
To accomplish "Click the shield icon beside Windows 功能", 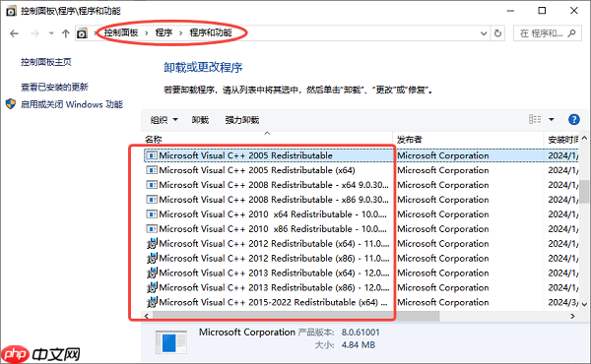I will click(x=11, y=104).
